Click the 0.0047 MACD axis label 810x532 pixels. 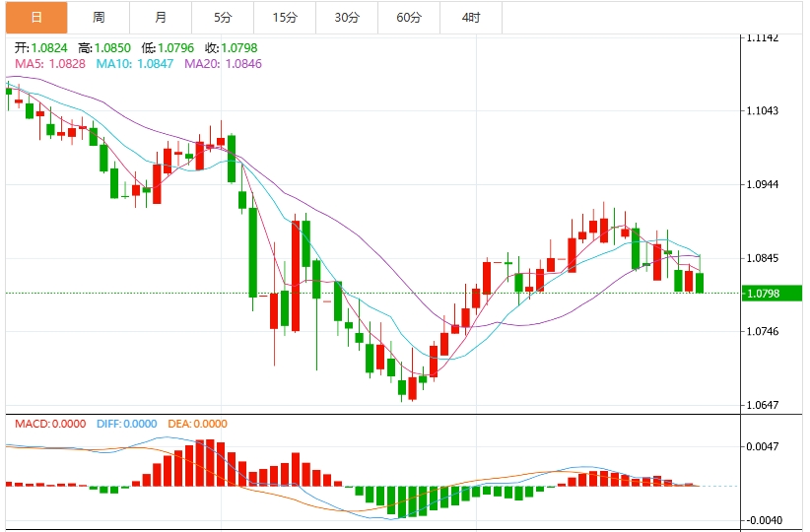[x=763, y=446]
